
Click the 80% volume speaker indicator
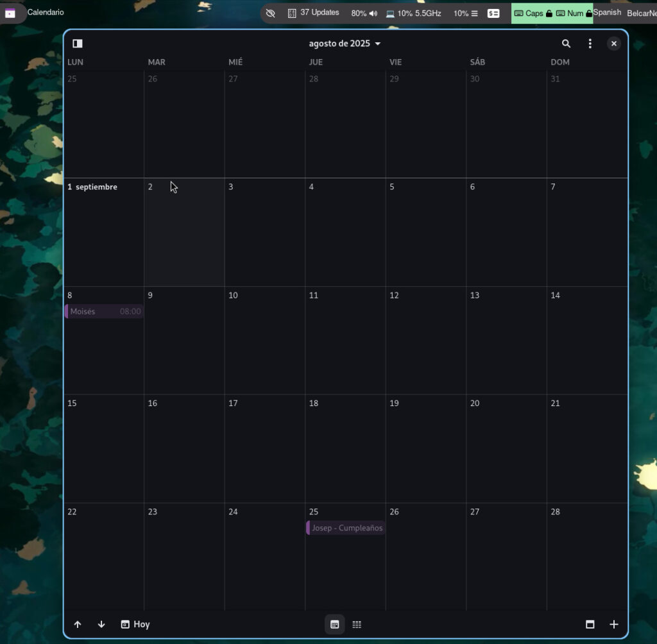coord(364,13)
